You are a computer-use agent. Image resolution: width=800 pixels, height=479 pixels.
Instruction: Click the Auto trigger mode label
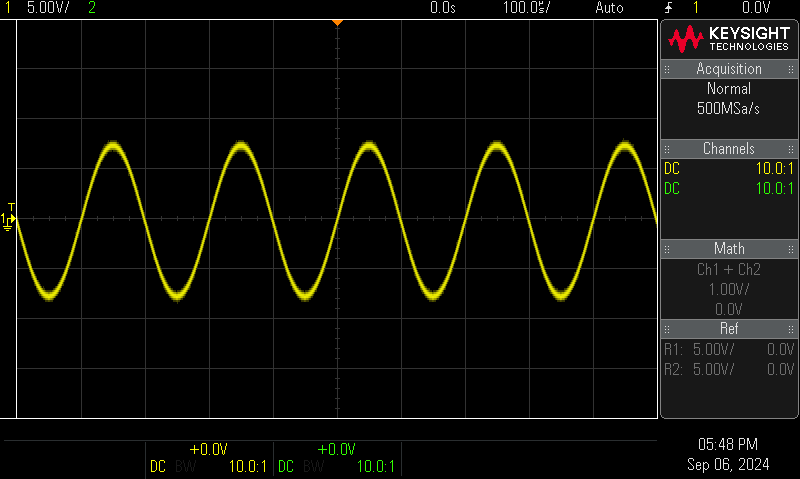[x=608, y=8]
